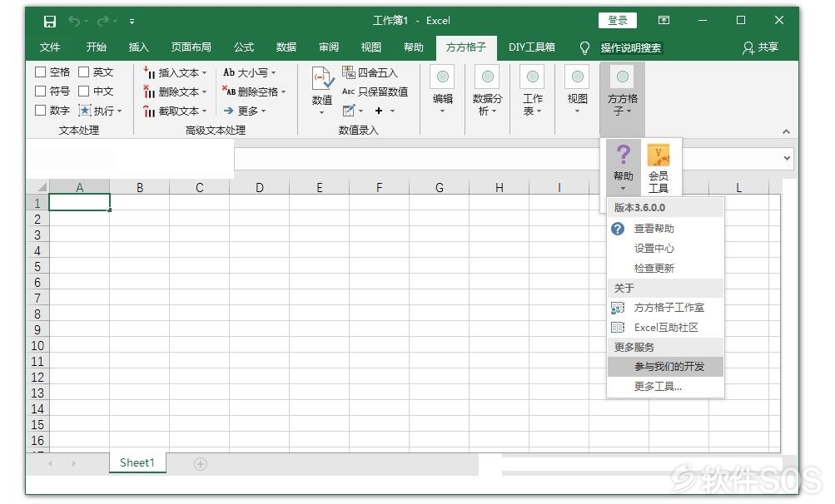Screen dimensions: 835x504
Task: Click the purple question mark 帮助 button
Action: pyautogui.click(x=623, y=166)
